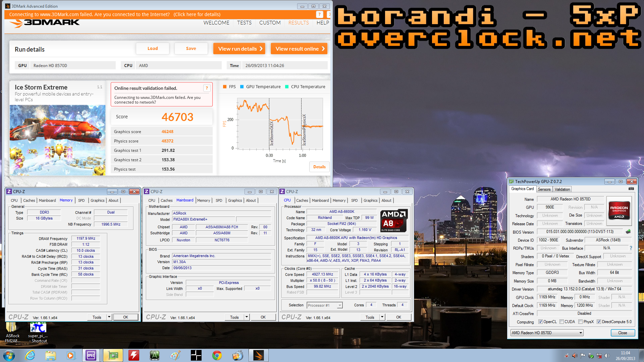The width and height of the screenshot is (644, 362).
Task: Open the AMD Radeon HD 8570D GPU selector dropdown
Action: coord(547,333)
